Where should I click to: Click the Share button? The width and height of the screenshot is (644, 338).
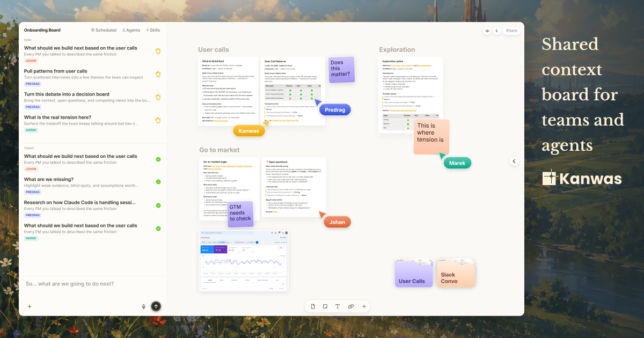coord(511,31)
